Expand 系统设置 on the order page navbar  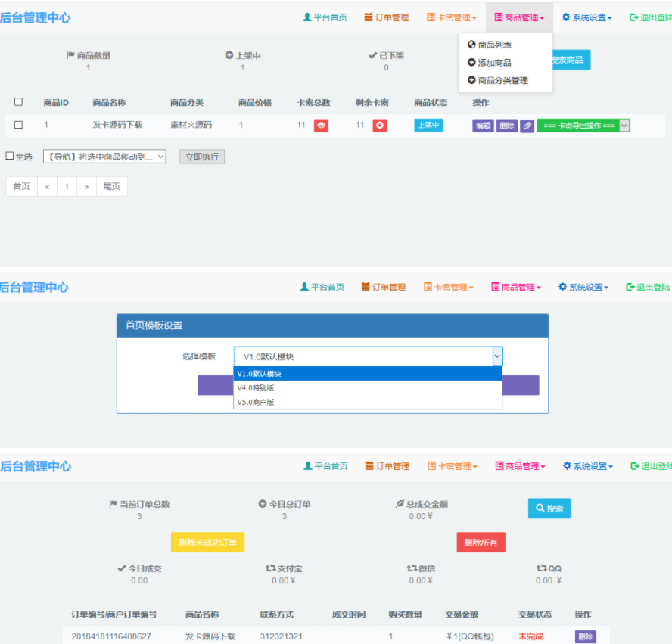(587, 465)
